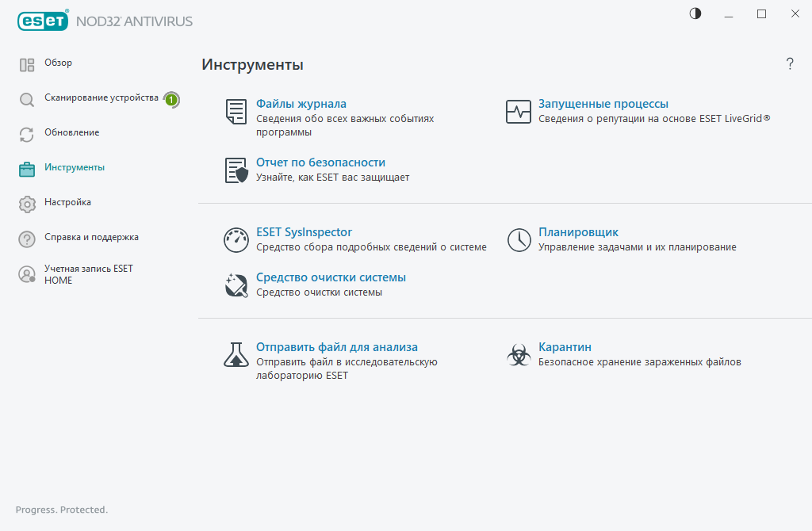Click the Progress. Protected. slogan text
Image resolution: width=812 pixels, height=531 pixels.
tap(62, 510)
